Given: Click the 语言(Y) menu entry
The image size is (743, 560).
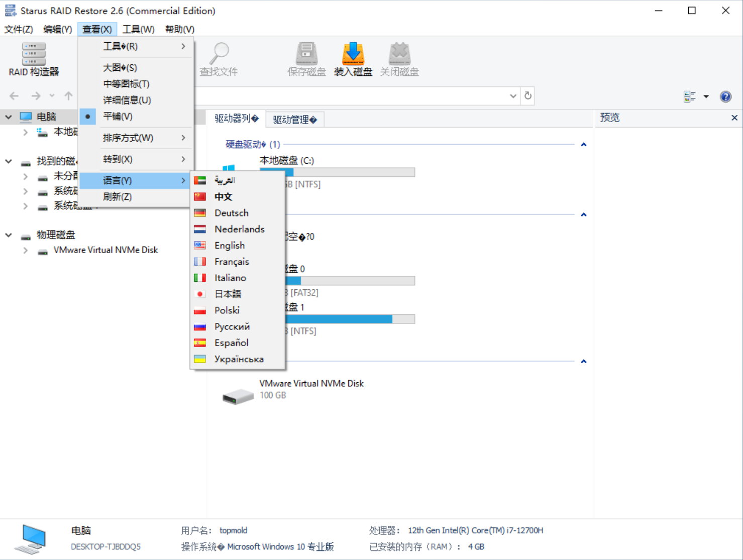Looking at the screenshot, I should (x=136, y=180).
